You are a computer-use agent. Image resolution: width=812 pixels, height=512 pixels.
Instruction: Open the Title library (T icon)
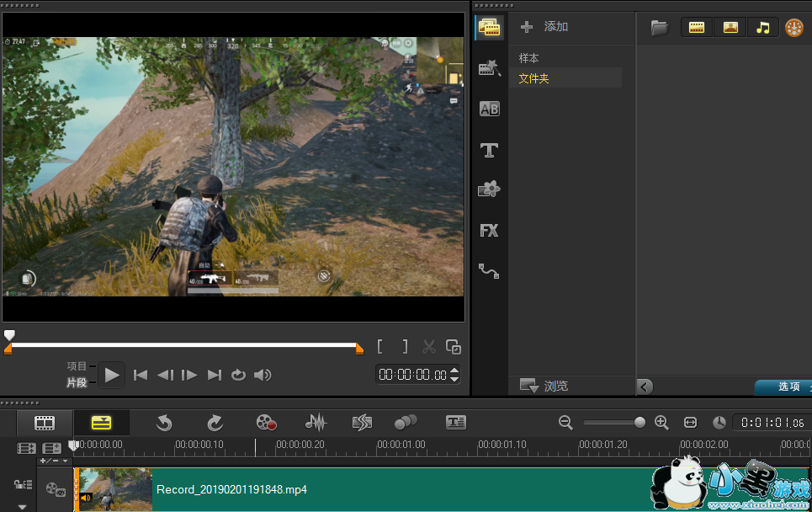(x=489, y=150)
